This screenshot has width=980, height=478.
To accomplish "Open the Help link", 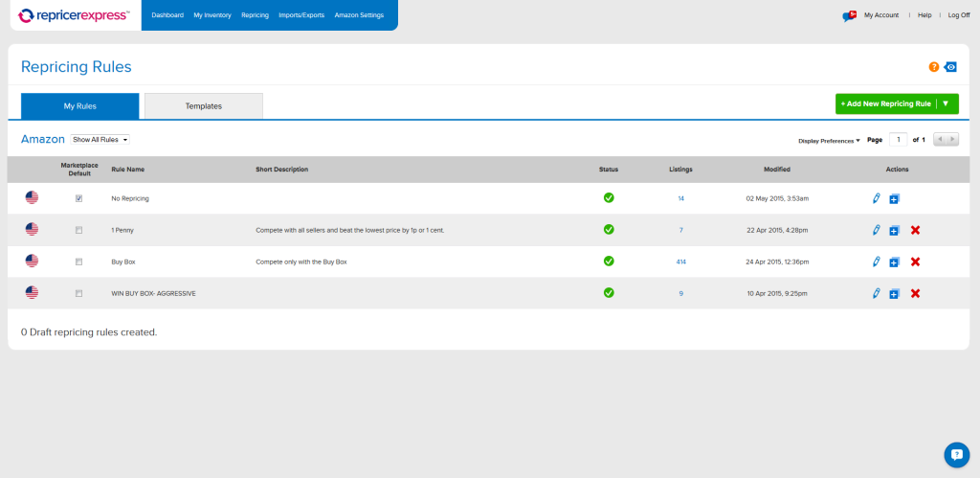I will click(924, 15).
